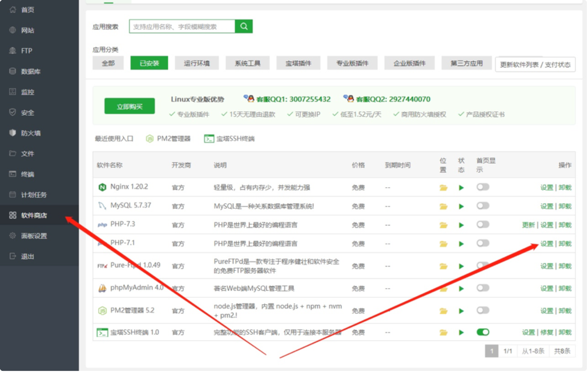Screen dimensions: 588x372
Task: Open recent 宝塔SSH终端 shortcut
Action: click(229, 139)
